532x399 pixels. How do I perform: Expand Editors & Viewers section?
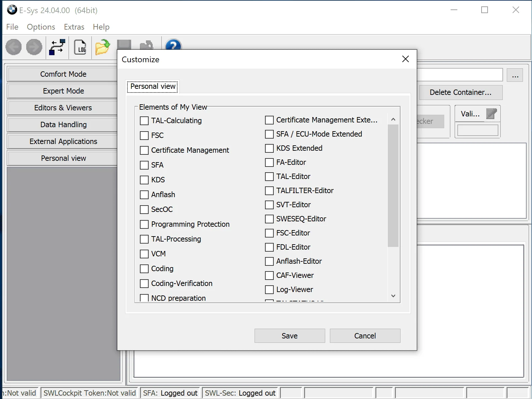tap(63, 108)
